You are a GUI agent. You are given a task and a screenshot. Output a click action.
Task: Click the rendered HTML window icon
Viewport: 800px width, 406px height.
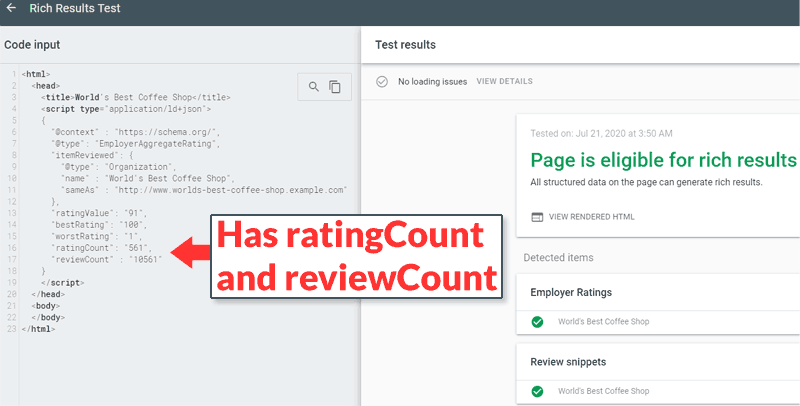[x=536, y=217]
